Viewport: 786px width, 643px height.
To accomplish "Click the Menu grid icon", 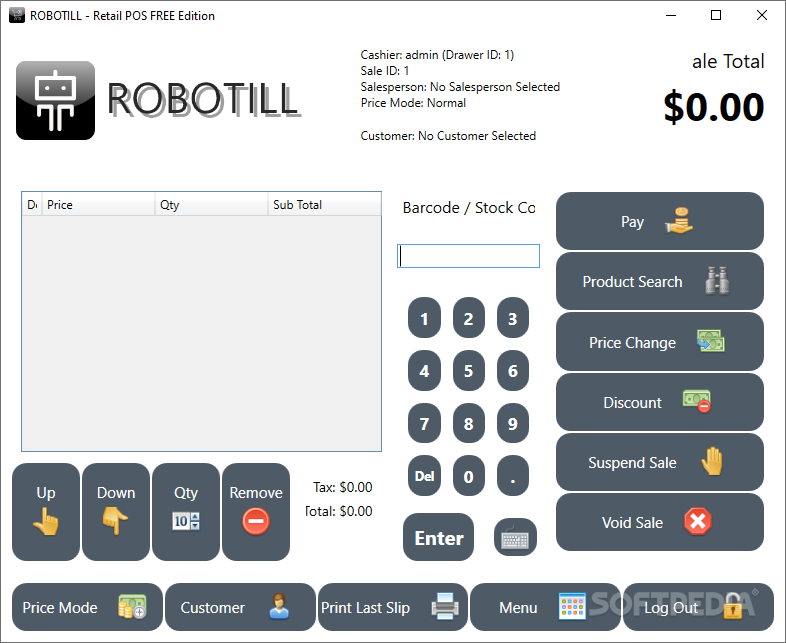I will click(572, 606).
